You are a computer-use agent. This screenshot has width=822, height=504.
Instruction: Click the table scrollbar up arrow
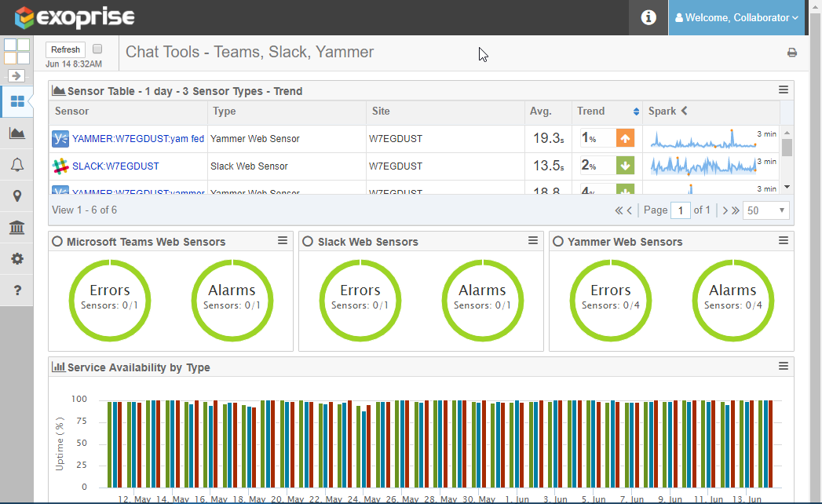pos(787,133)
